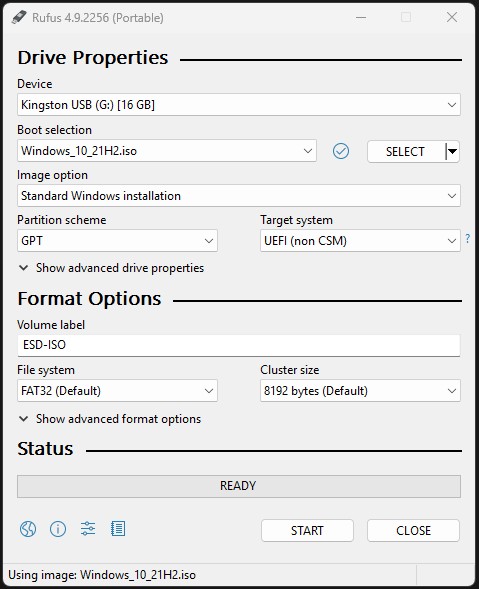Open the language selection globe icon
This screenshot has width=479, height=589.
click(28, 529)
